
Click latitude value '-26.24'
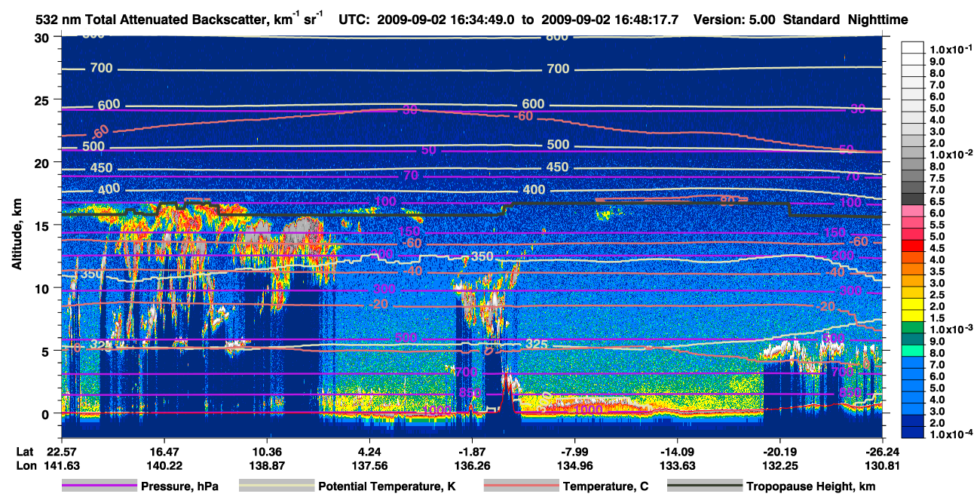(883, 451)
